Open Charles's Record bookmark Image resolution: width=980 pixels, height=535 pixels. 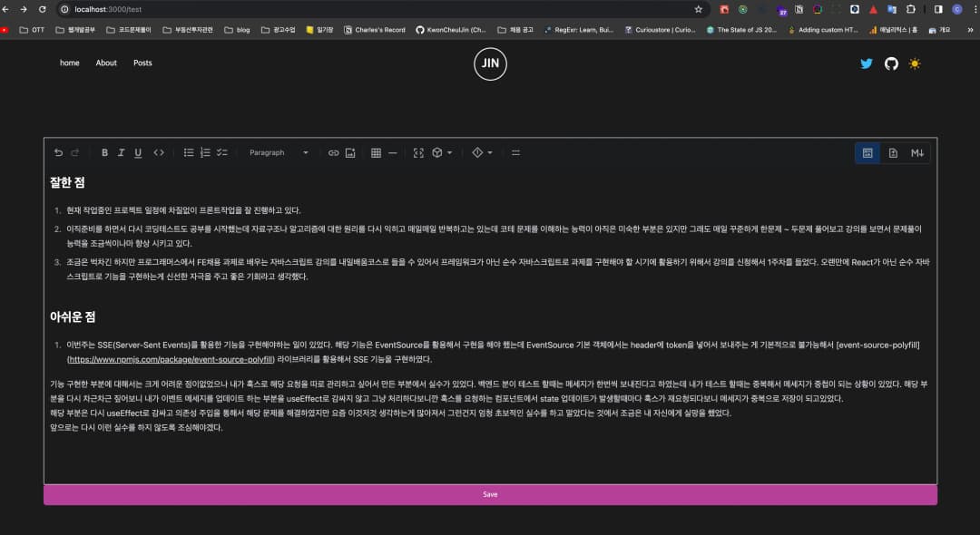pyautogui.click(x=375, y=30)
